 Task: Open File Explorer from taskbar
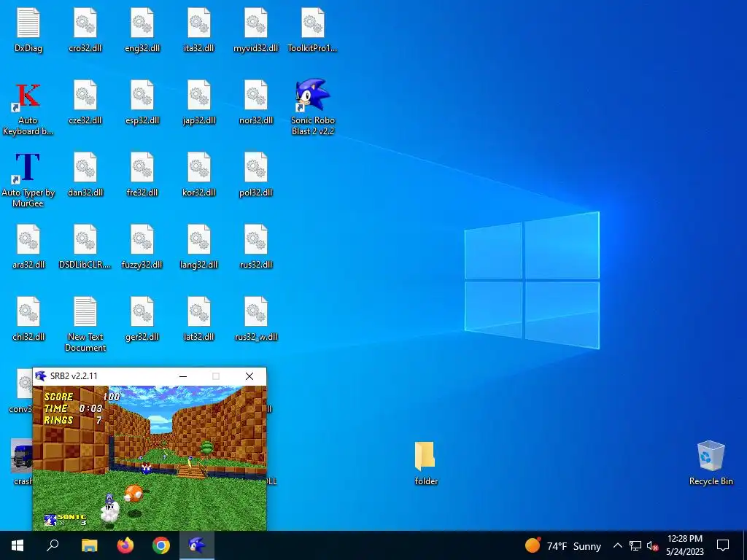[89, 545]
